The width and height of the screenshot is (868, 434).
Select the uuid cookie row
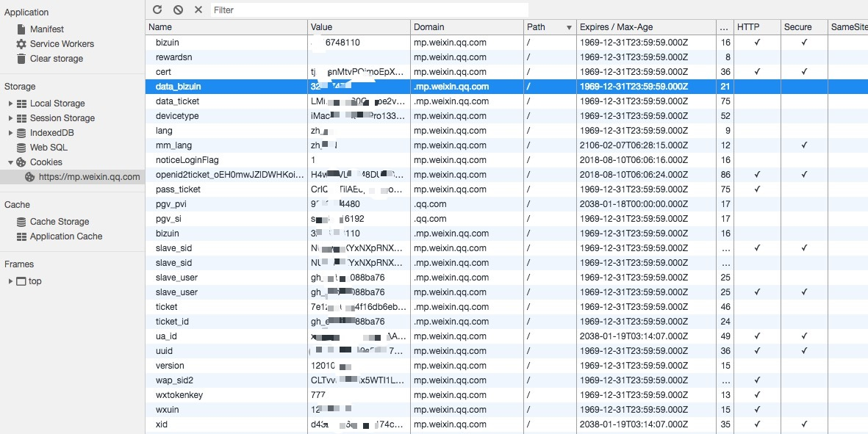[x=506, y=350]
